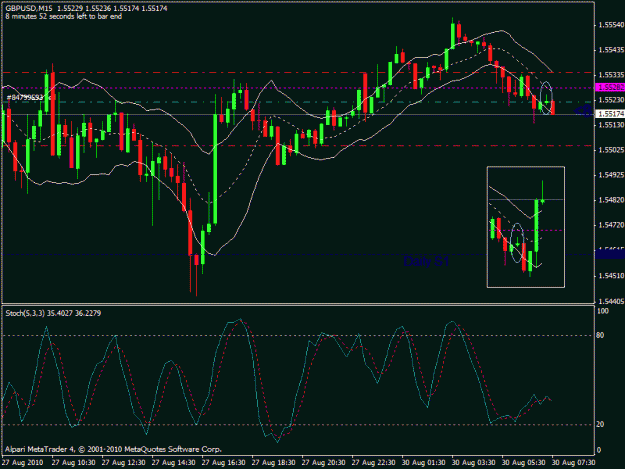The image size is (625, 469).
Task: Select the 1.55130 price scale label
Action: [x=611, y=125]
